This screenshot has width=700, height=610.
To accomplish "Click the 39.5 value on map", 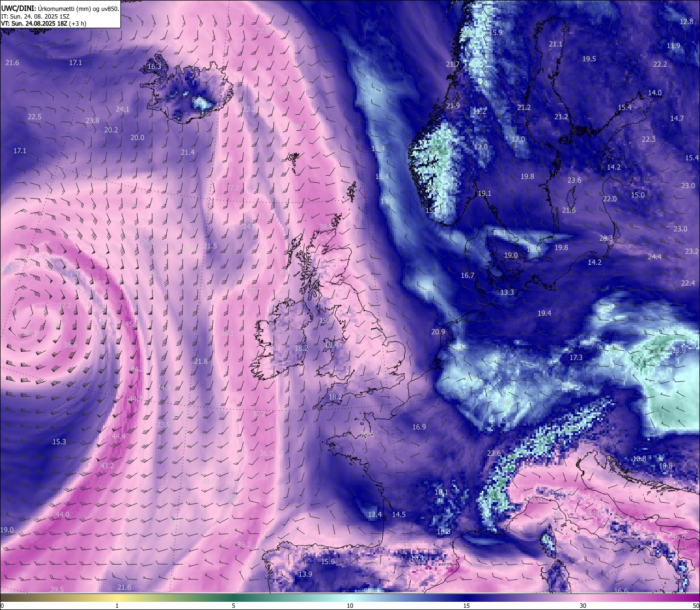I will click(57, 589).
